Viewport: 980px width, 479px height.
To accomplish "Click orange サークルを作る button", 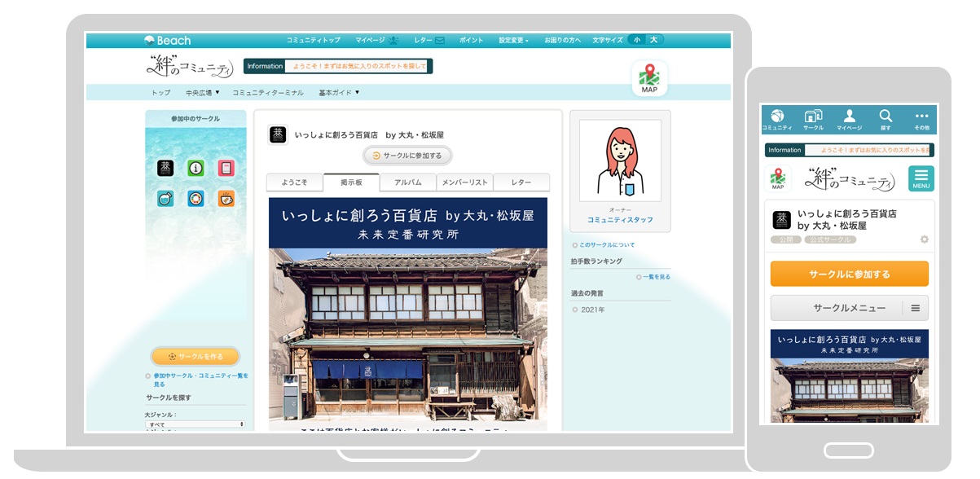I will [x=196, y=356].
